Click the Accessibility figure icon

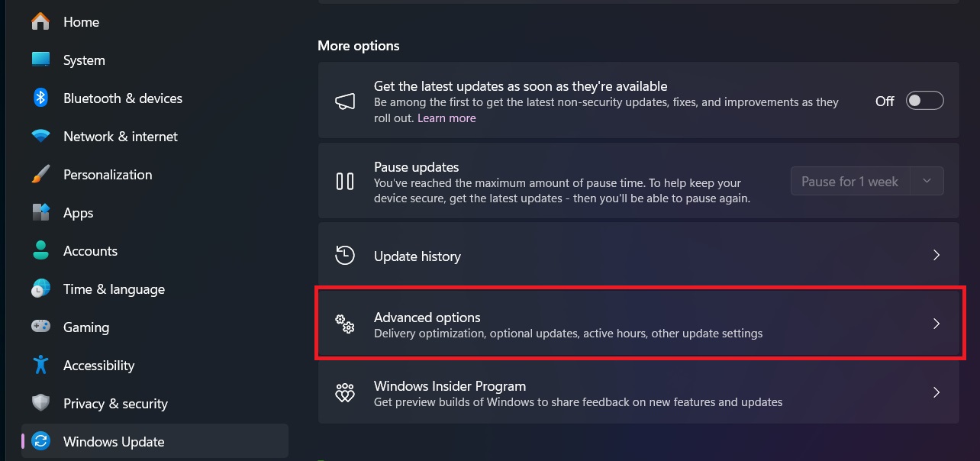(40, 366)
